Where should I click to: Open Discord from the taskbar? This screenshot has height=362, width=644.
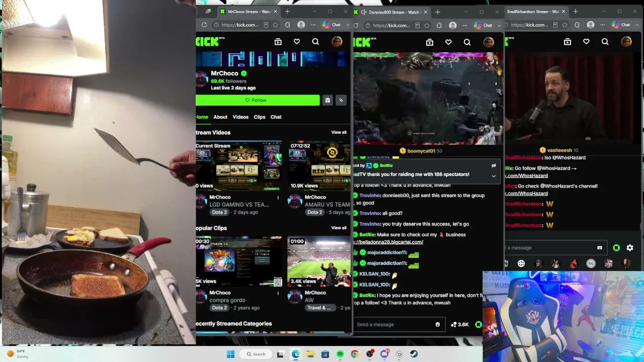(384, 354)
